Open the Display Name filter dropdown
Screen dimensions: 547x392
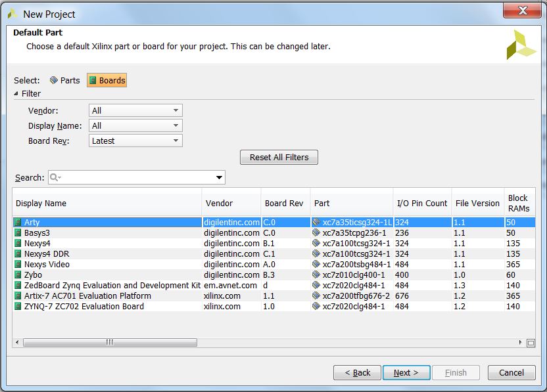coord(135,125)
